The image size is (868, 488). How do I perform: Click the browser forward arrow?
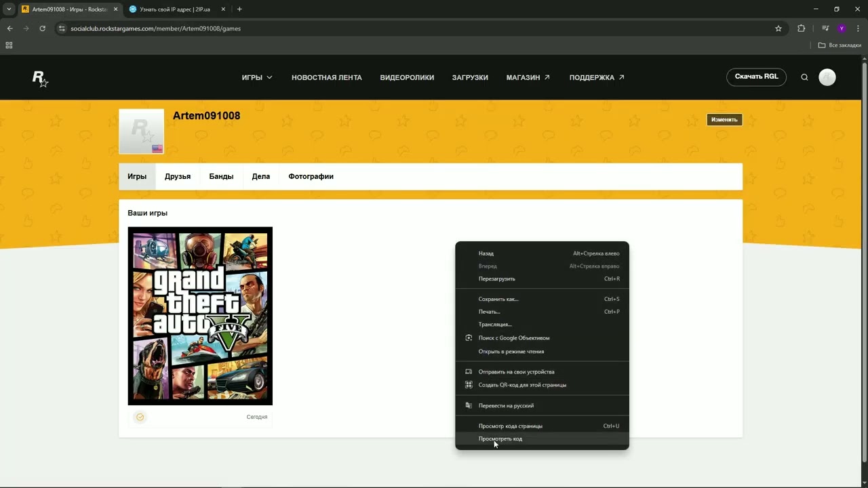point(26,28)
